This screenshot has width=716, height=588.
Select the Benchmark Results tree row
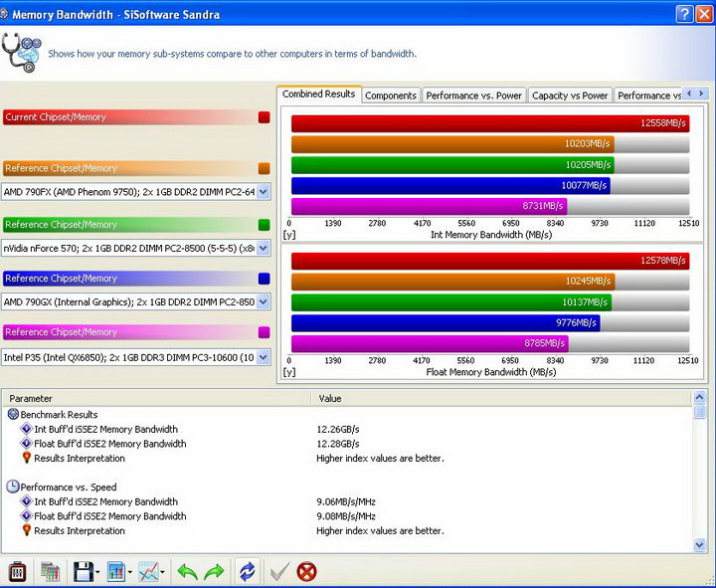(59, 415)
